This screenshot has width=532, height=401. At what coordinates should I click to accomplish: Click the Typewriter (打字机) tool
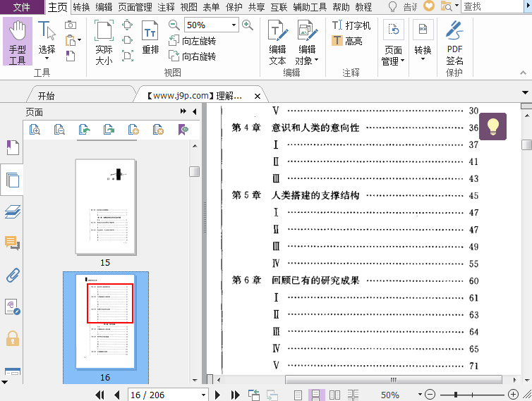pos(351,25)
